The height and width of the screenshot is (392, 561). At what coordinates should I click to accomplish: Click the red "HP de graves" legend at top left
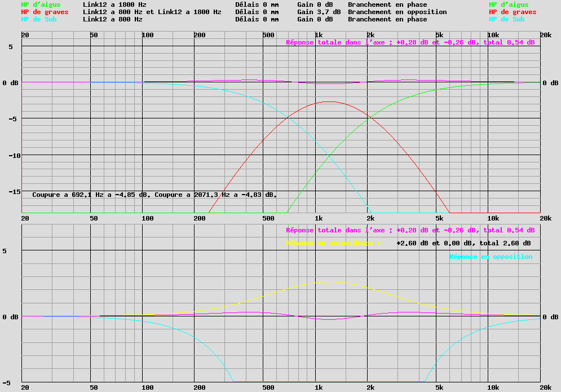[x=45, y=12]
